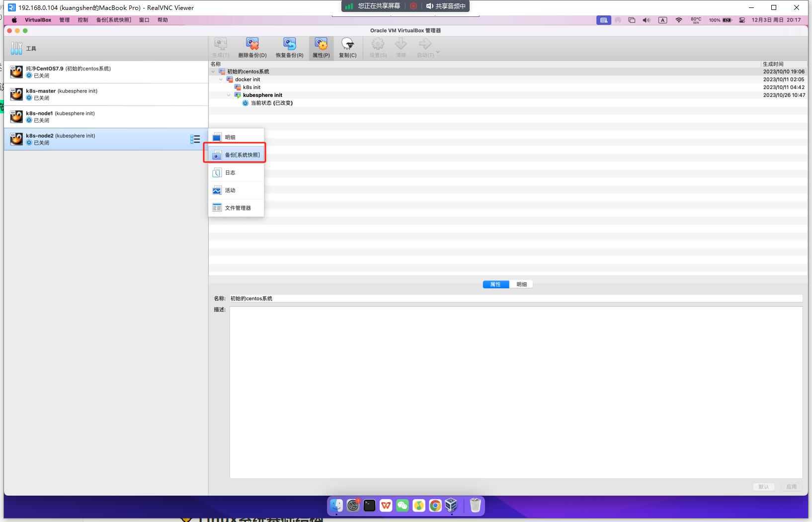Collapse the docker init snapshot node
Screen dimensions: 812x522
pos(221,80)
